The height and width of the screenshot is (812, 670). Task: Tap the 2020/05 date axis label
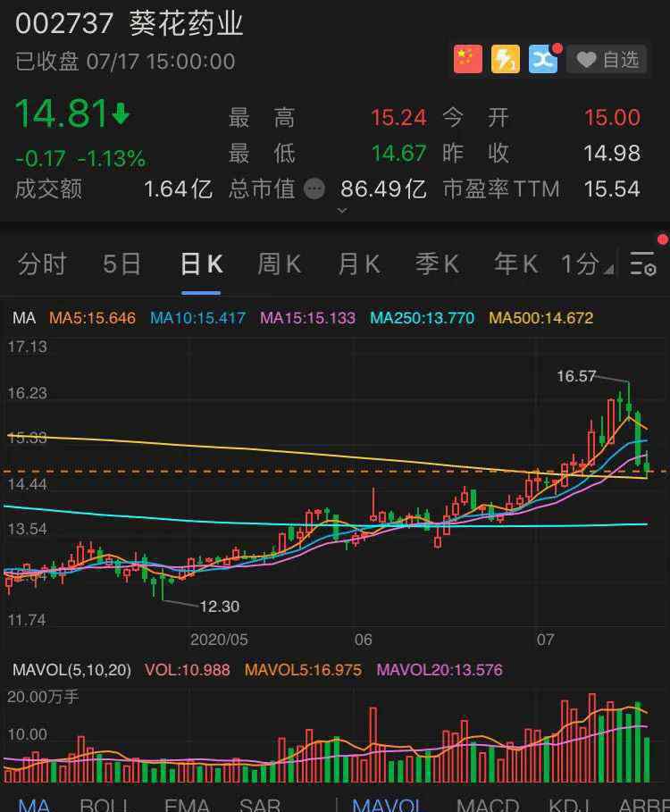(x=219, y=640)
